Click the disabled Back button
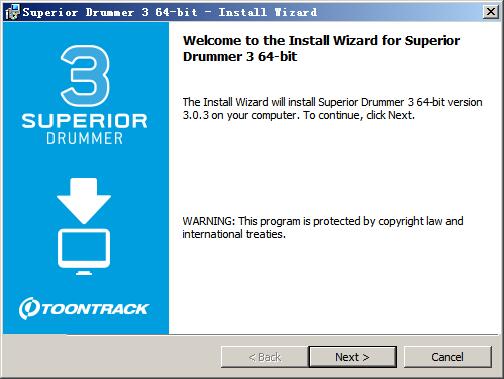The width and height of the screenshot is (504, 379). 265,357
